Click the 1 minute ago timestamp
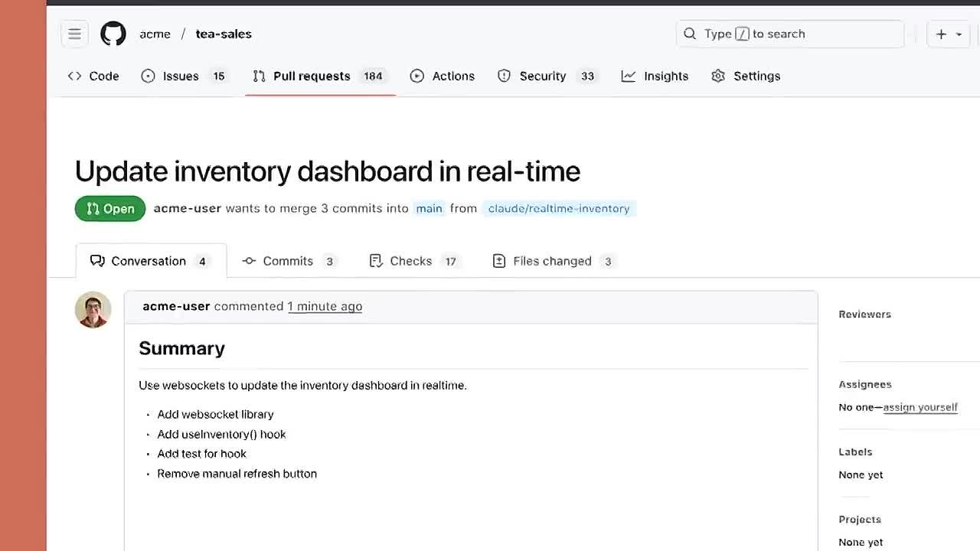The image size is (980, 551). (325, 306)
